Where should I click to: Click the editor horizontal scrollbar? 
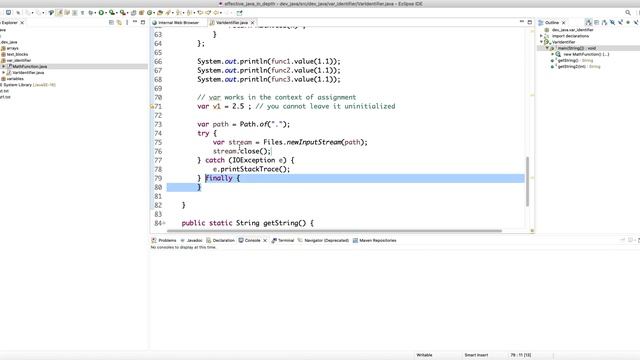(x=335, y=231)
